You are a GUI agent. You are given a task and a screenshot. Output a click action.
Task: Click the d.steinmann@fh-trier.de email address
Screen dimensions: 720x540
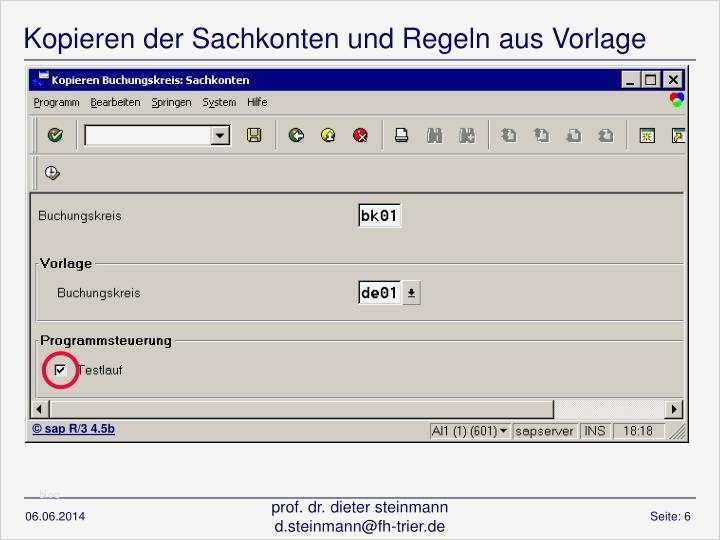click(x=360, y=526)
